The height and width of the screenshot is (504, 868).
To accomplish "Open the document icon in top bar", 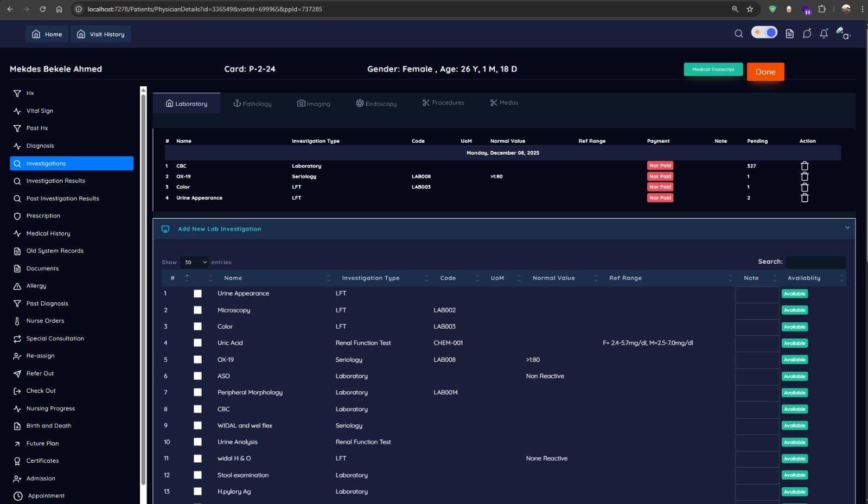I will point(790,34).
